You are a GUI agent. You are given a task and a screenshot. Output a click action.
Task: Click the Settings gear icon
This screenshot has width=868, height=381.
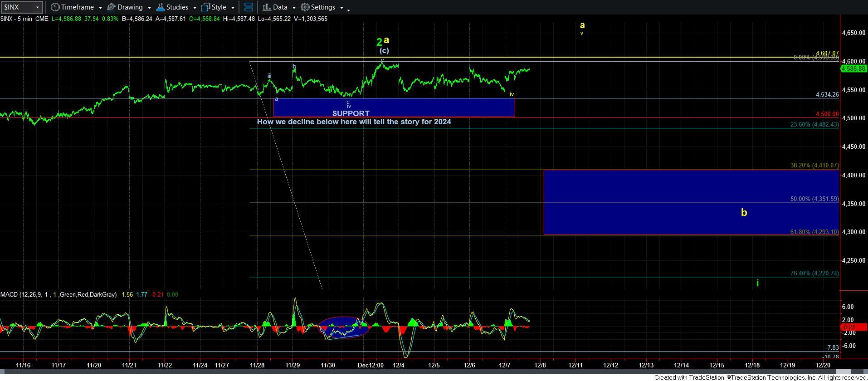tap(305, 7)
